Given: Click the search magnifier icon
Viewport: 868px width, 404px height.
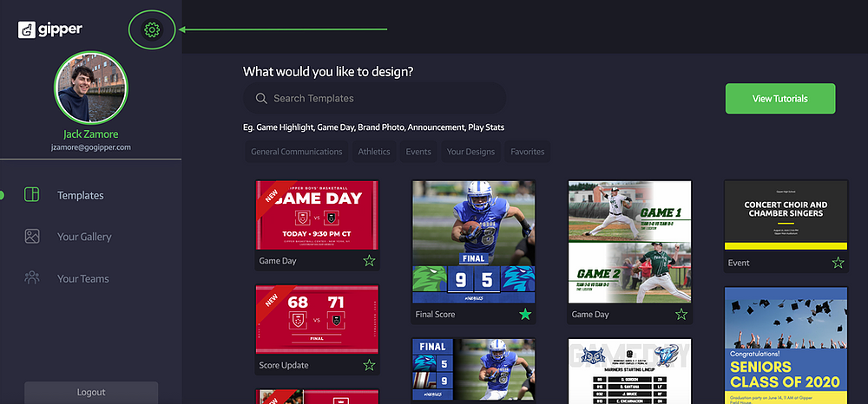Looking at the screenshot, I should click(x=261, y=98).
